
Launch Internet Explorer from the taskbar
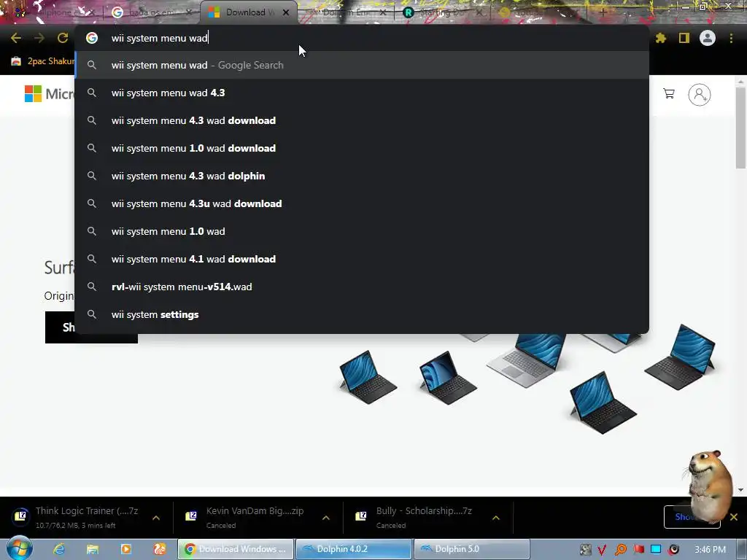click(x=58, y=549)
